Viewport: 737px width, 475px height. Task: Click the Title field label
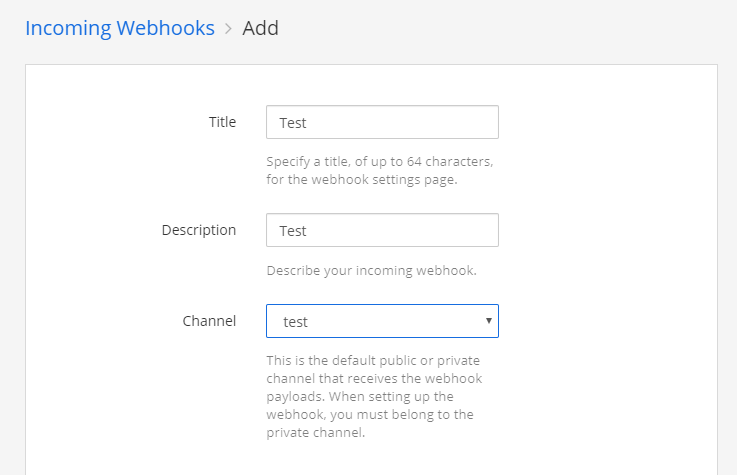pos(222,122)
